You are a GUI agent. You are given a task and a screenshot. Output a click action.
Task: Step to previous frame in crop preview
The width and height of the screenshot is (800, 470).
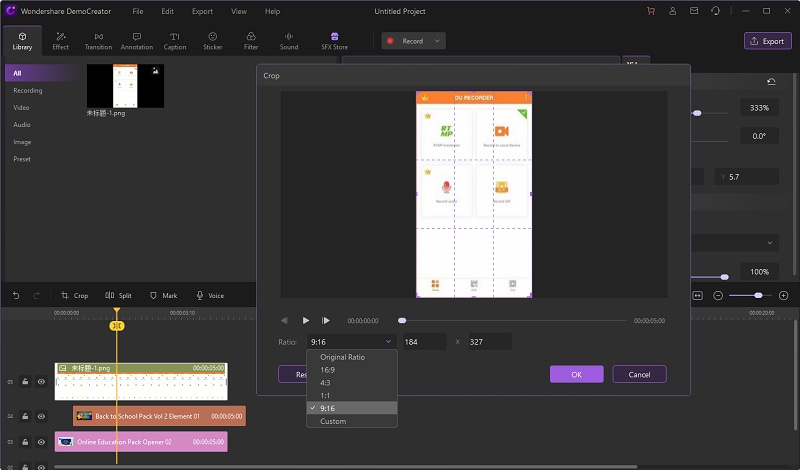[284, 320]
